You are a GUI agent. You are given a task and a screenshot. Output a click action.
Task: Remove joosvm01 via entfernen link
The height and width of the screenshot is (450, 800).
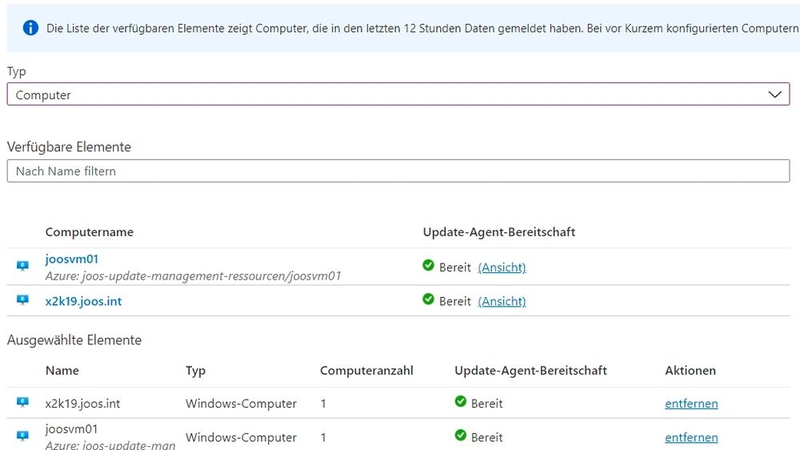[x=691, y=437]
